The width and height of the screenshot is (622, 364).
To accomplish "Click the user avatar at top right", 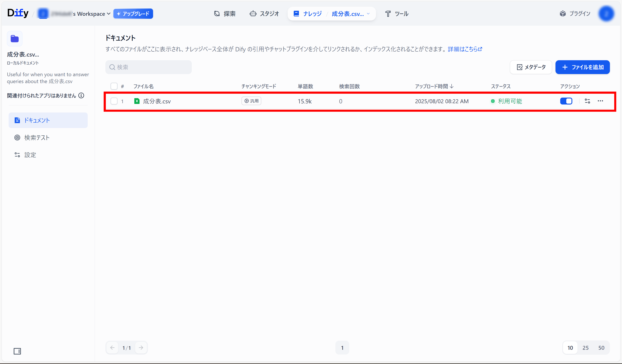I will [x=606, y=14].
